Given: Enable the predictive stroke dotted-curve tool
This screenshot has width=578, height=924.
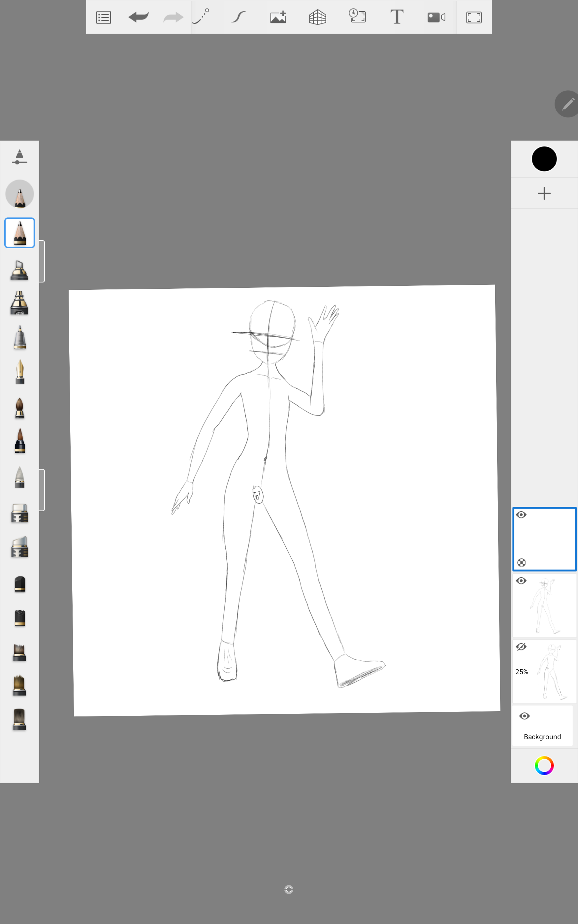Looking at the screenshot, I should click(x=201, y=16).
